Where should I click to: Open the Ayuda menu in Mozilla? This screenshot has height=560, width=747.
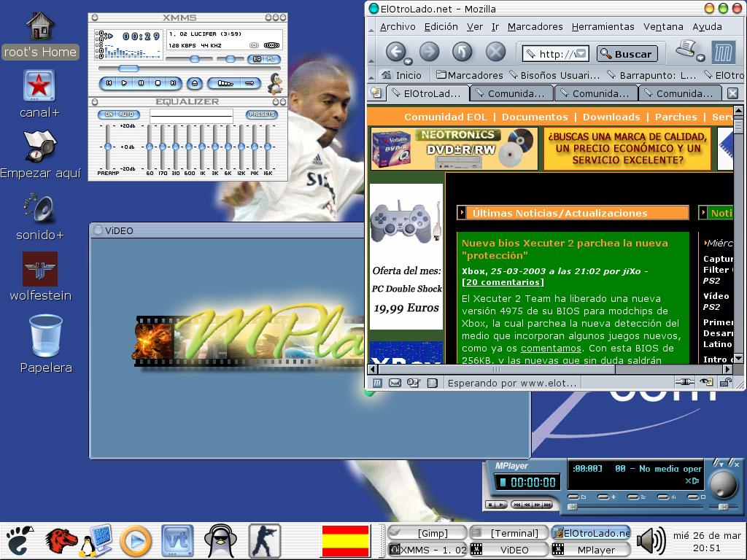(707, 27)
